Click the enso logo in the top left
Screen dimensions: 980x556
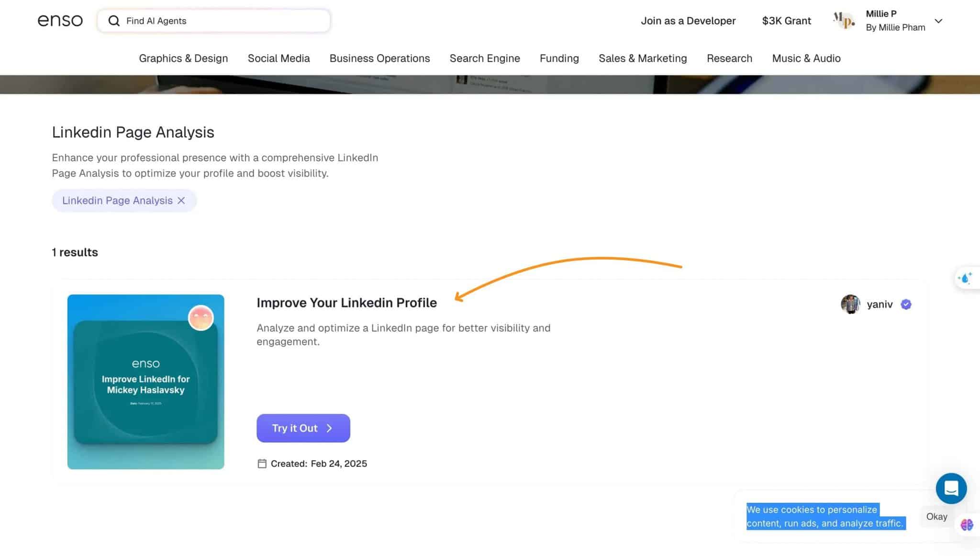pos(60,20)
